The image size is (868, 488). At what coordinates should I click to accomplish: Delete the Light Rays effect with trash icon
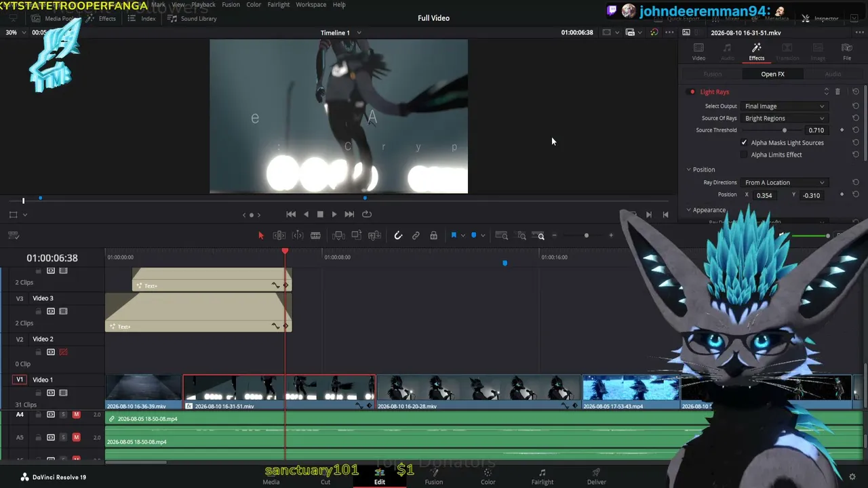pyautogui.click(x=837, y=91)
